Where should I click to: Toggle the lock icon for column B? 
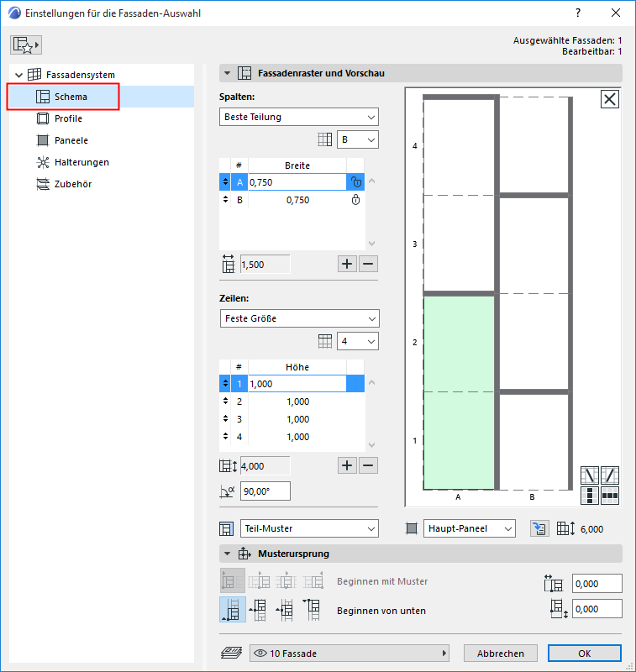(x=355, y=200)
